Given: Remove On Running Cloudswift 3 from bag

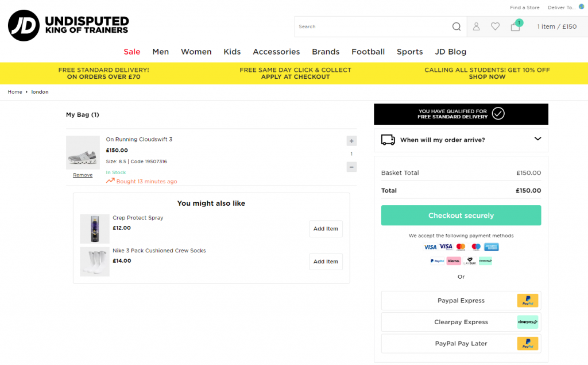Looking at the screenshot, I should [83, 175].
